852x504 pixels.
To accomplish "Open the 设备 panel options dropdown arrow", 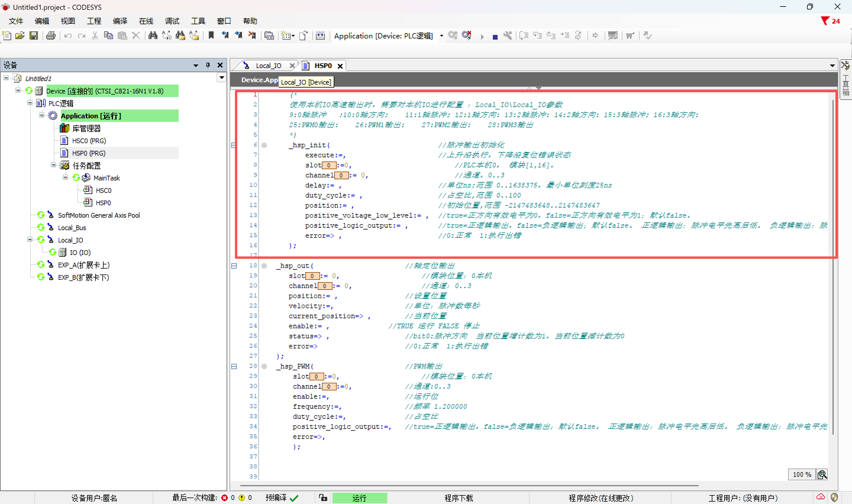I will (x=196, y=65).
